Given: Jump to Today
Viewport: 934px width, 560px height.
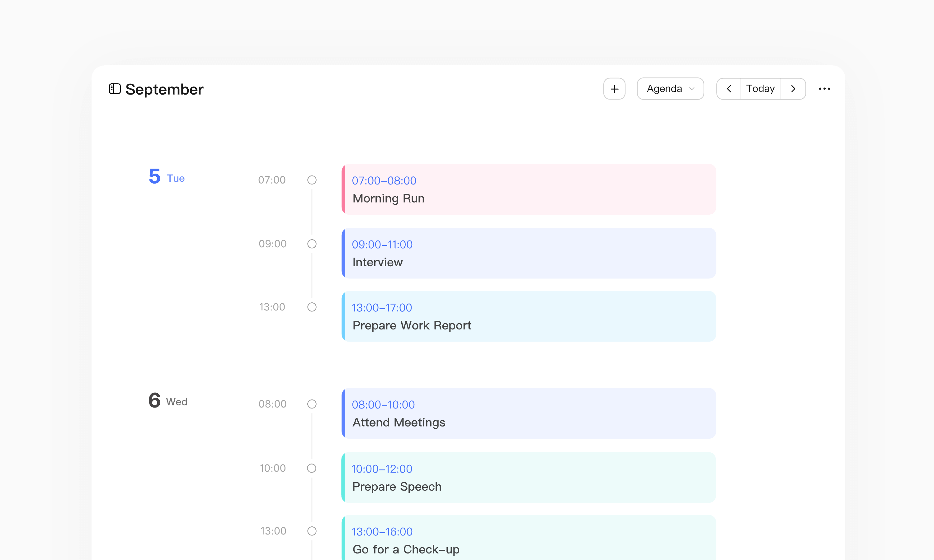Looking at the screenshot, I should coord(760,89).
